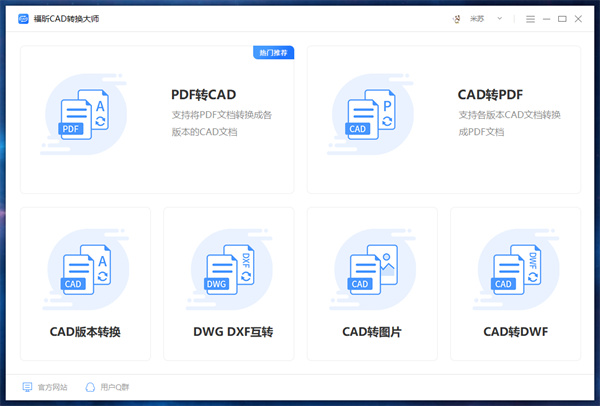Choose the CAD版本转换 label
Screen dimensions: 600x406
tap(85, 331)
